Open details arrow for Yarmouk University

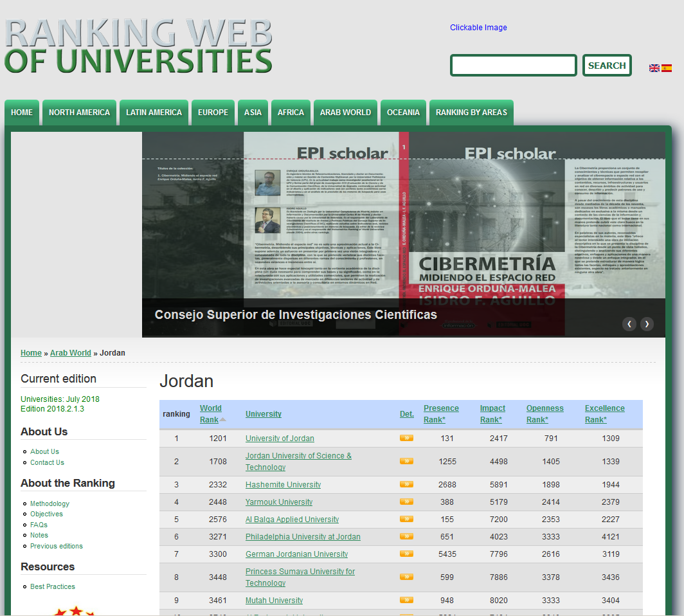click(x=406, y=502)
